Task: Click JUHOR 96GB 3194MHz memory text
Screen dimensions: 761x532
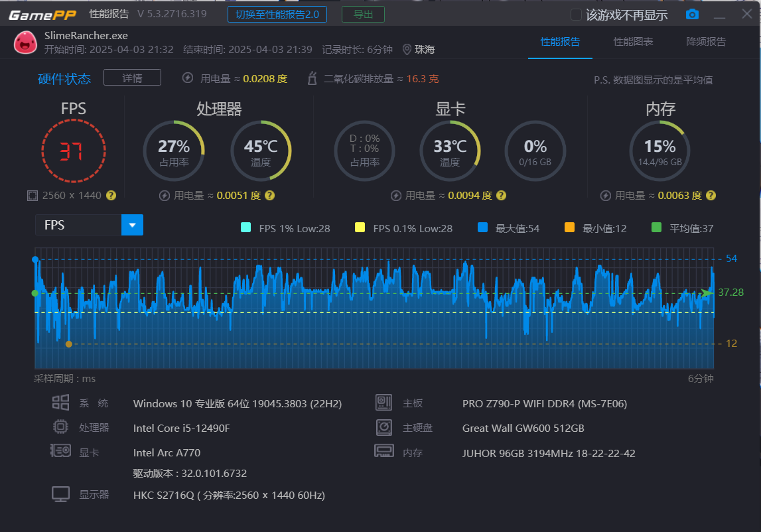Action: coord(549,453)
